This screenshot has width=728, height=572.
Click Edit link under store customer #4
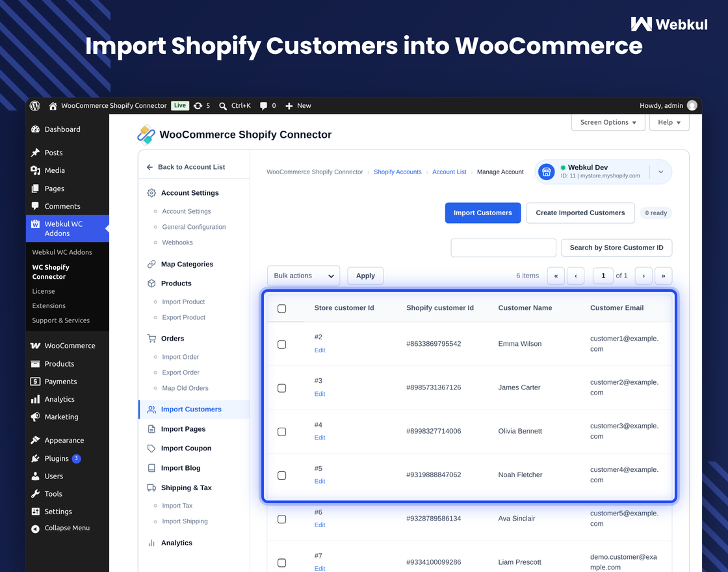click(x=320, y=437)
